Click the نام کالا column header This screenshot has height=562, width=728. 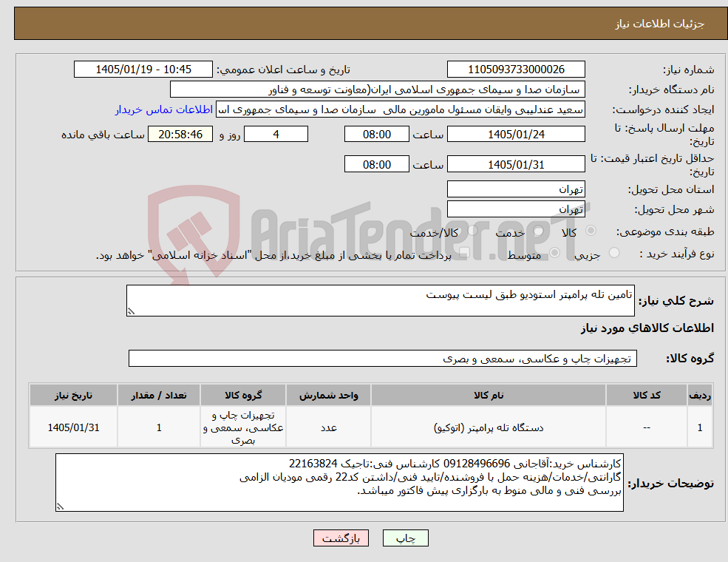489,396
